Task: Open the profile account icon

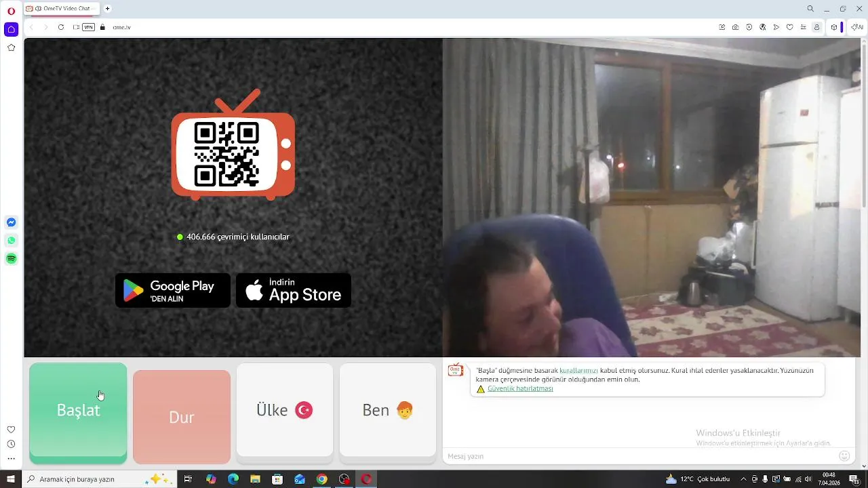Action: pos(816,27)
